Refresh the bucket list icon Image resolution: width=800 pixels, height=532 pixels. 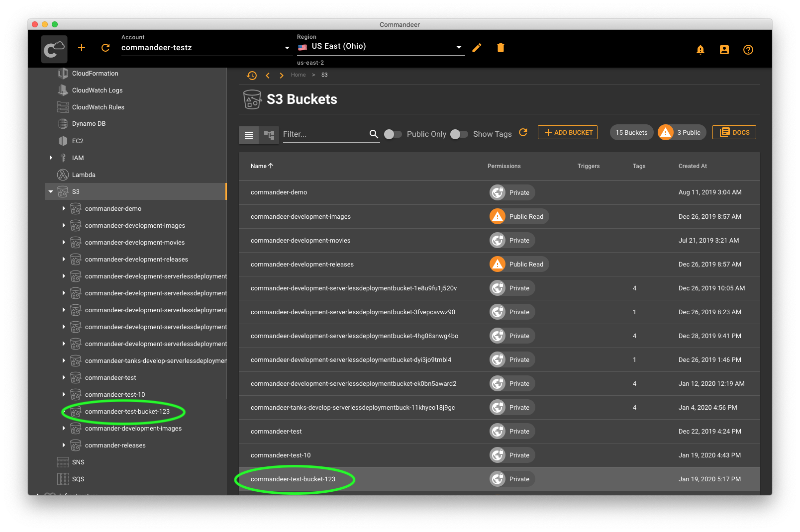[523, 132]
